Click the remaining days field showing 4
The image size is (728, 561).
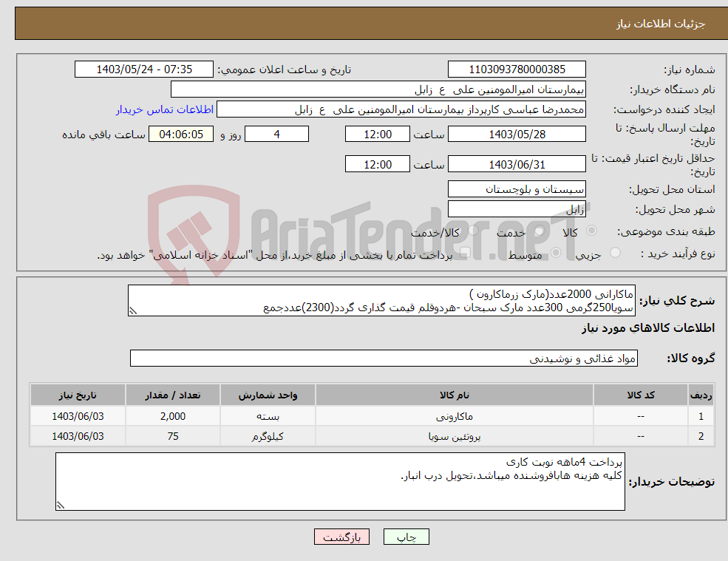click(276, 135)
